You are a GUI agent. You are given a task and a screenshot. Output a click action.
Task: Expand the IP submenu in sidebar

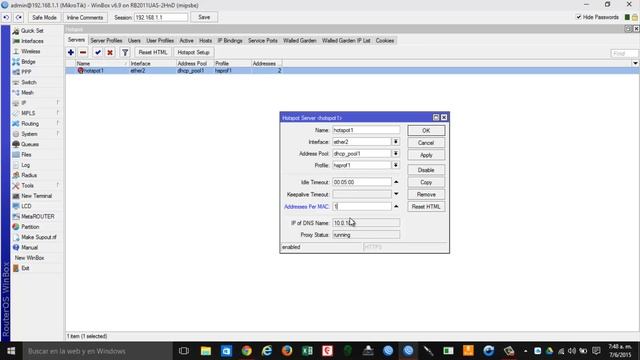point(58,102)
